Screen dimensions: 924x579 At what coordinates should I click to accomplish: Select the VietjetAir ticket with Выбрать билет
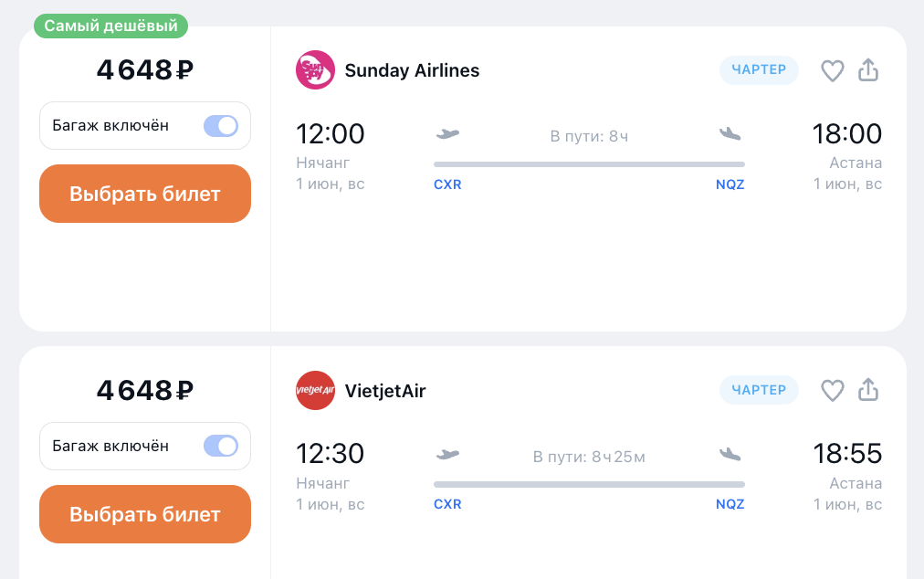145,514
